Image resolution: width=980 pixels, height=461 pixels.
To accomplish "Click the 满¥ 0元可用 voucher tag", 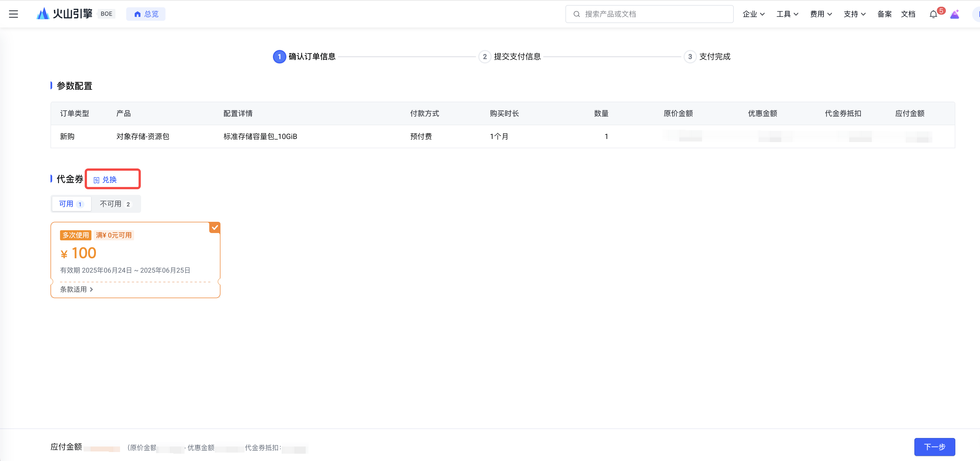I will click(114, 235).
